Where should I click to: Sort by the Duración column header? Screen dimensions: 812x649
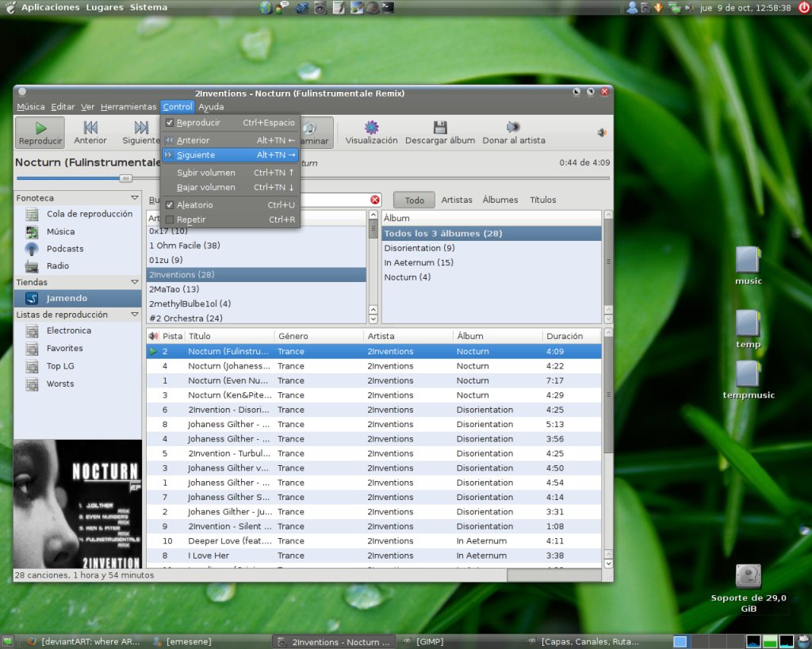(x=572, y=337)
